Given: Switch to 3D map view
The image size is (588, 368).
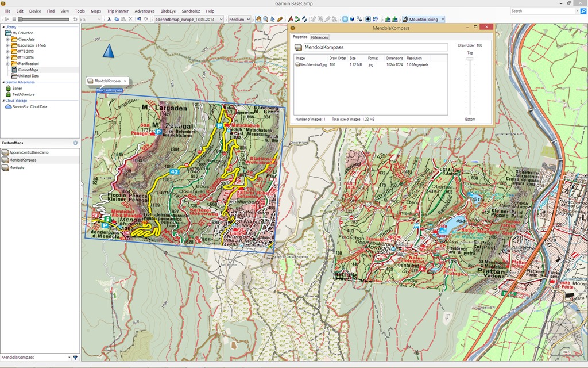Looking at the screenshot, I should coord(352,19).
